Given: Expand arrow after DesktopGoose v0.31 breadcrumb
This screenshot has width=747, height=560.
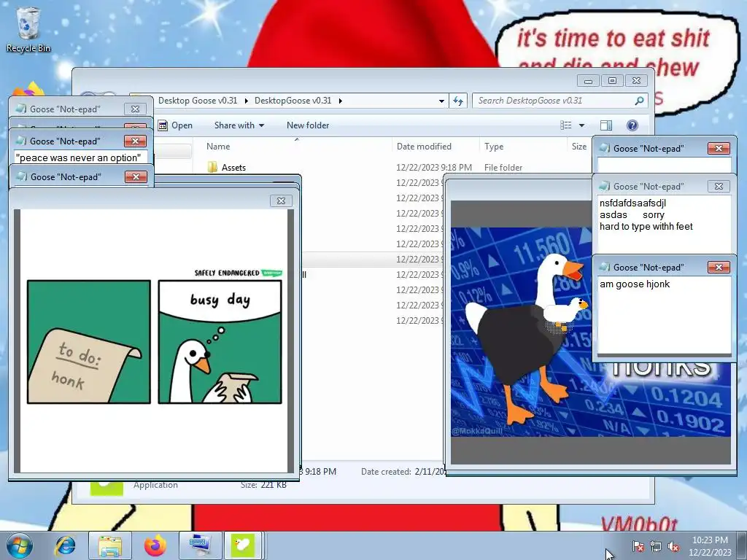Looking at the screenshot, I should point(340,101).
